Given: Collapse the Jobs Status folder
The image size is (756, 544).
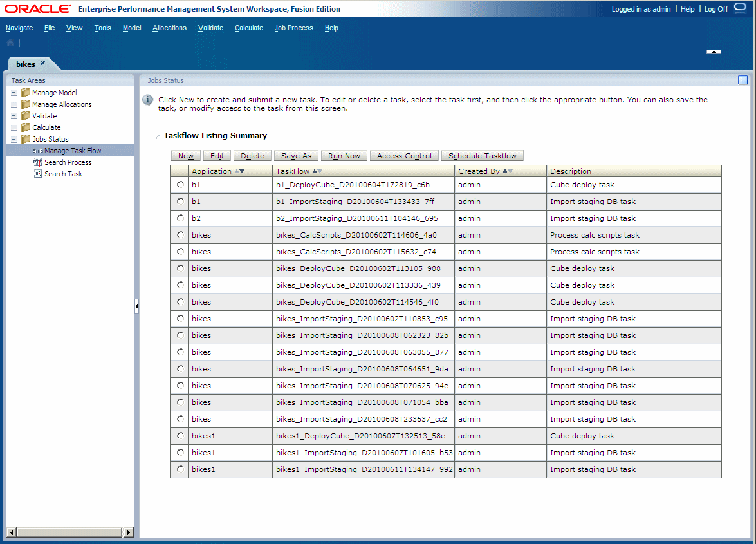Looking at the screenshot, I should click(x=14, y=138).
